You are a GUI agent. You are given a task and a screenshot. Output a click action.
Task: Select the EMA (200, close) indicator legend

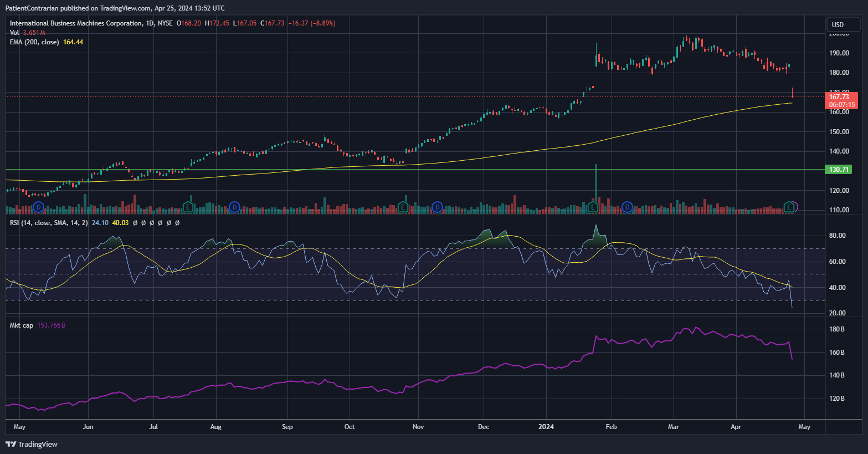tap(34, 42)
